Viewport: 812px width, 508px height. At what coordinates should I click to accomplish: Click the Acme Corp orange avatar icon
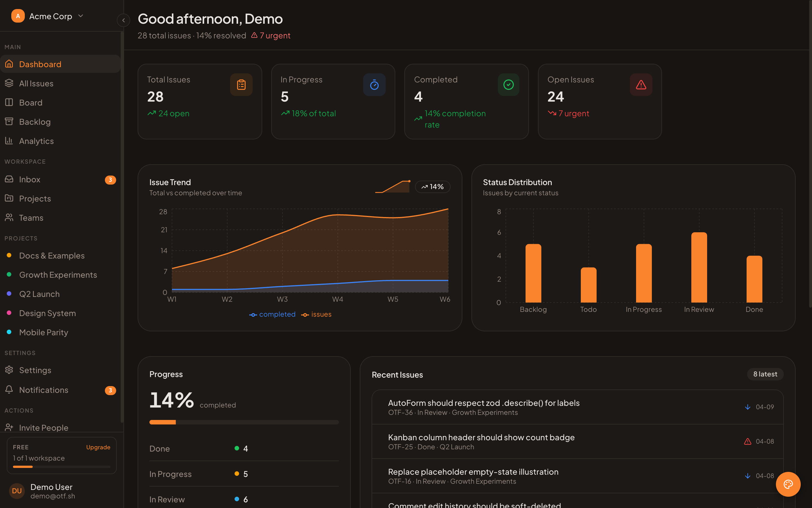point(18,16)
